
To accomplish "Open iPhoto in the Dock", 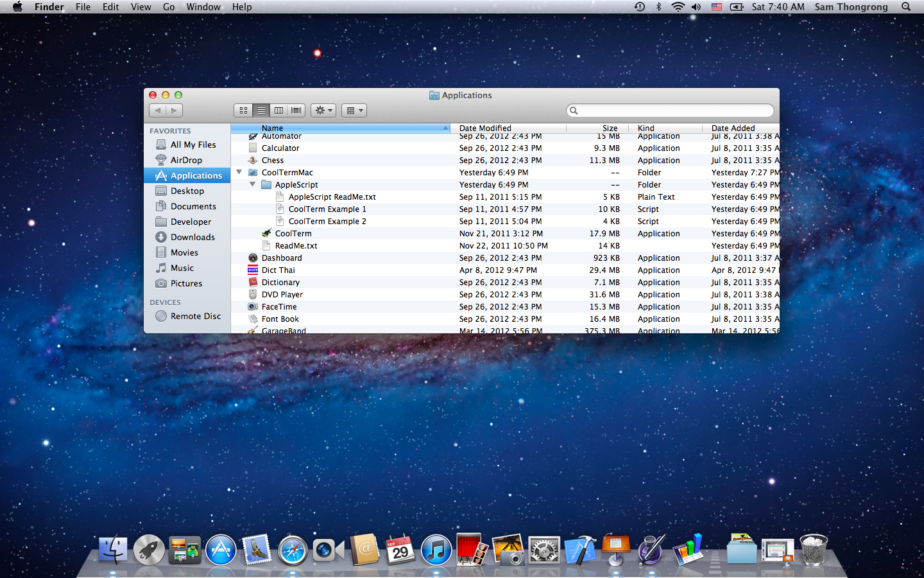I will tap(508, 550).
